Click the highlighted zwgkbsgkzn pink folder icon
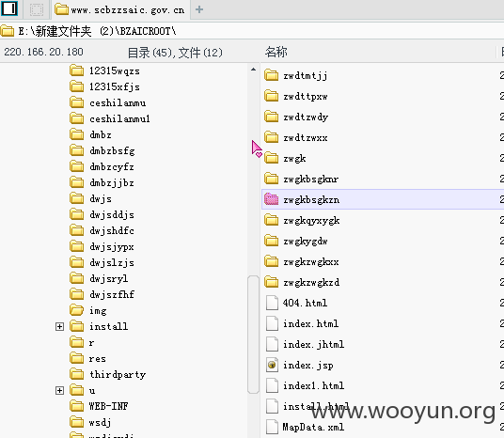 click(272, 199)
